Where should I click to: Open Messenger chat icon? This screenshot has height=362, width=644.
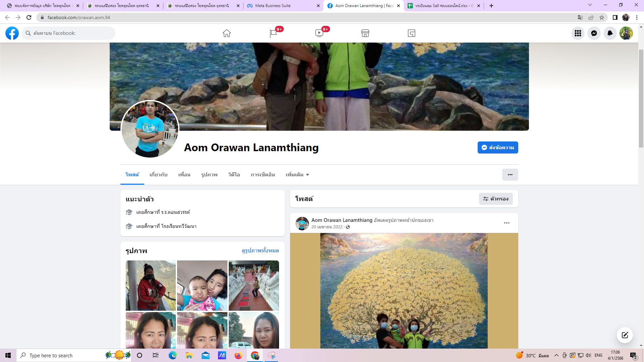594,33
